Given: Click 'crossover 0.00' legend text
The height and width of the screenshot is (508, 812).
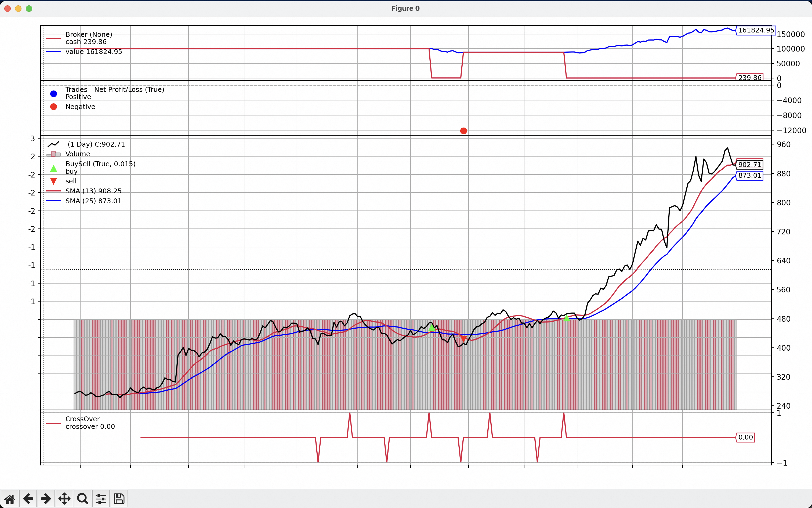Looking at the screenshot, I should click(90, 426).
